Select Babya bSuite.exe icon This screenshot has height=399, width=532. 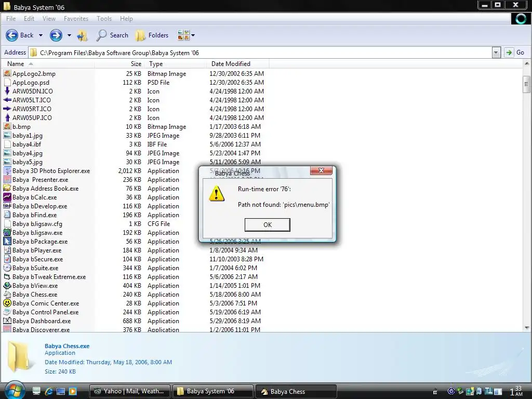coord(7,268)
